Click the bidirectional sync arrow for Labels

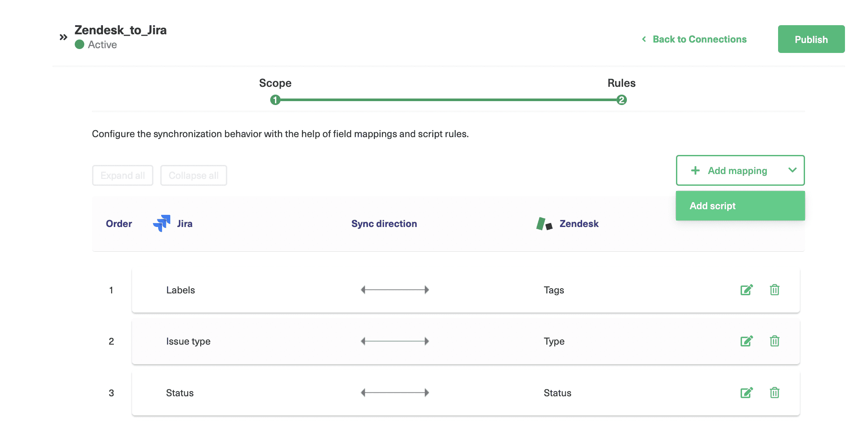394,289
